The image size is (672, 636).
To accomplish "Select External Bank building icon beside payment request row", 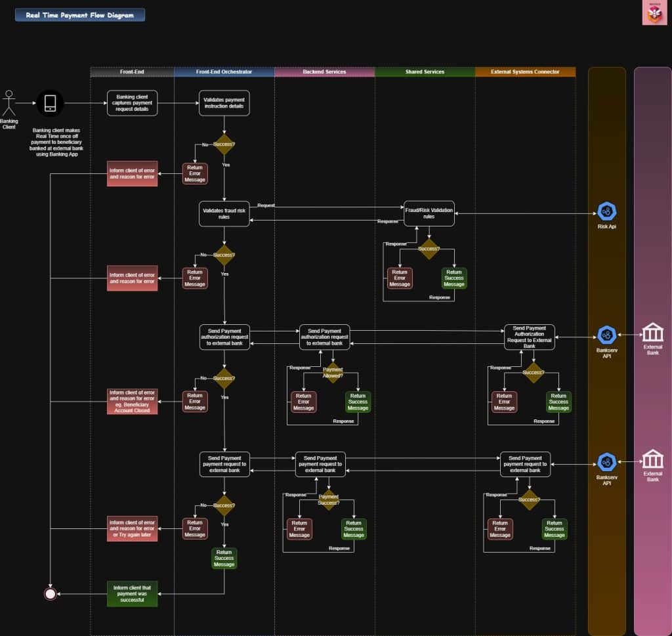I will pyautogui.click(x=652, y=459).
